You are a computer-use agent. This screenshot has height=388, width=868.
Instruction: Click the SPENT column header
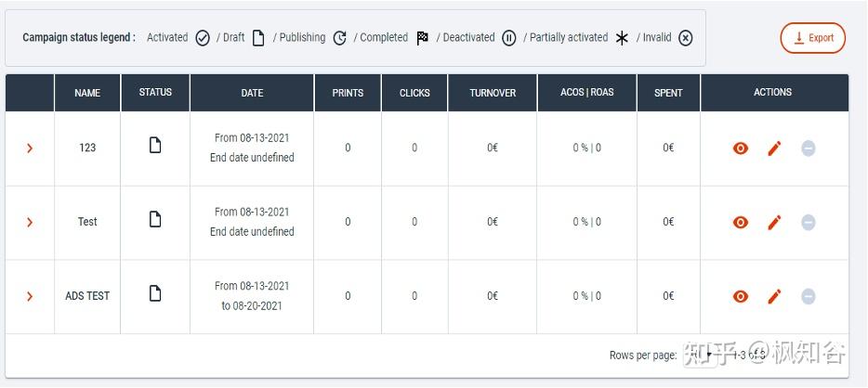coord(668,93)
